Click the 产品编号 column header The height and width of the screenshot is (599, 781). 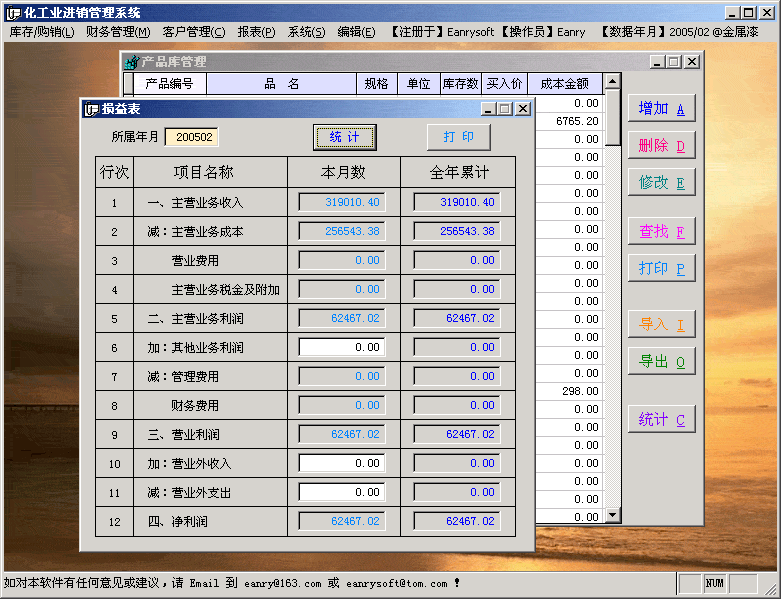169,84
